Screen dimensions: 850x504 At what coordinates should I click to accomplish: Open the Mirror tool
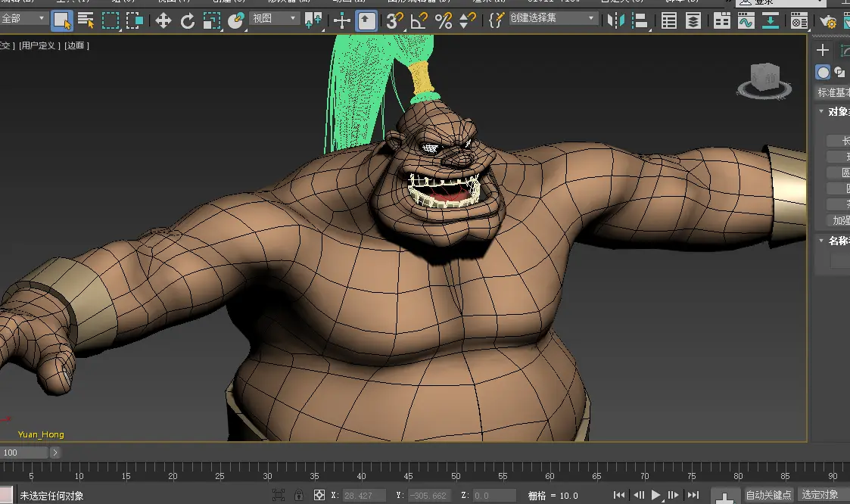(x=617, y=20)
